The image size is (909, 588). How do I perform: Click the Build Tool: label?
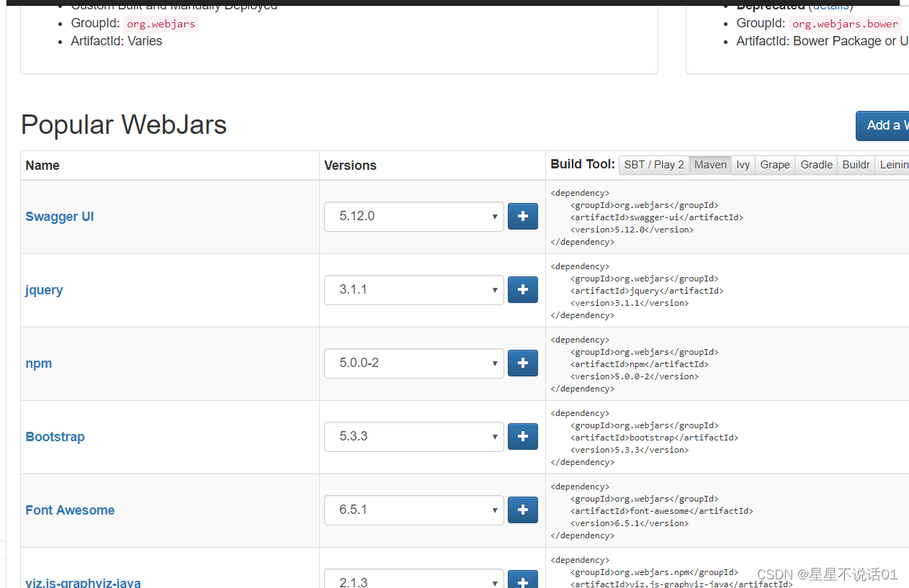583,164
